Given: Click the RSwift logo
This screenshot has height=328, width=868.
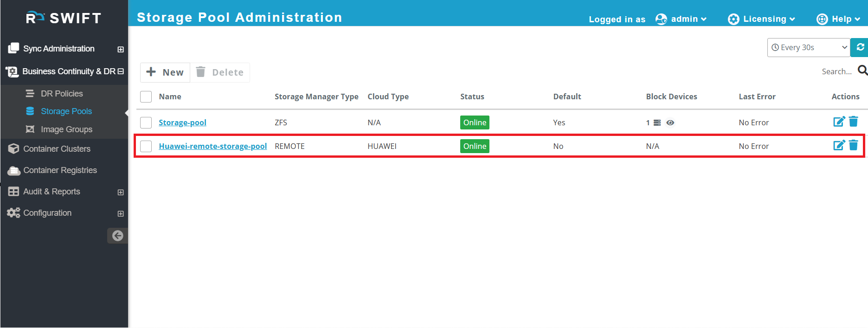Looking at the screenshot, I should (64, 18).
